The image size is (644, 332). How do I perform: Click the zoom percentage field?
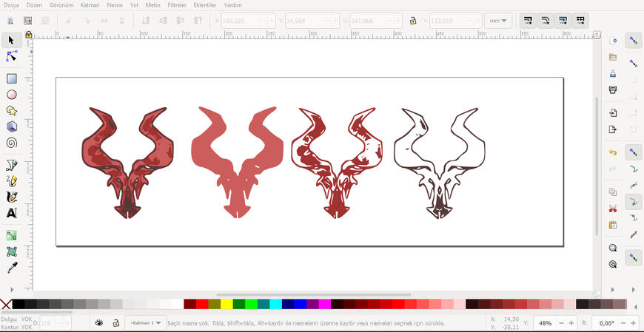546,323
